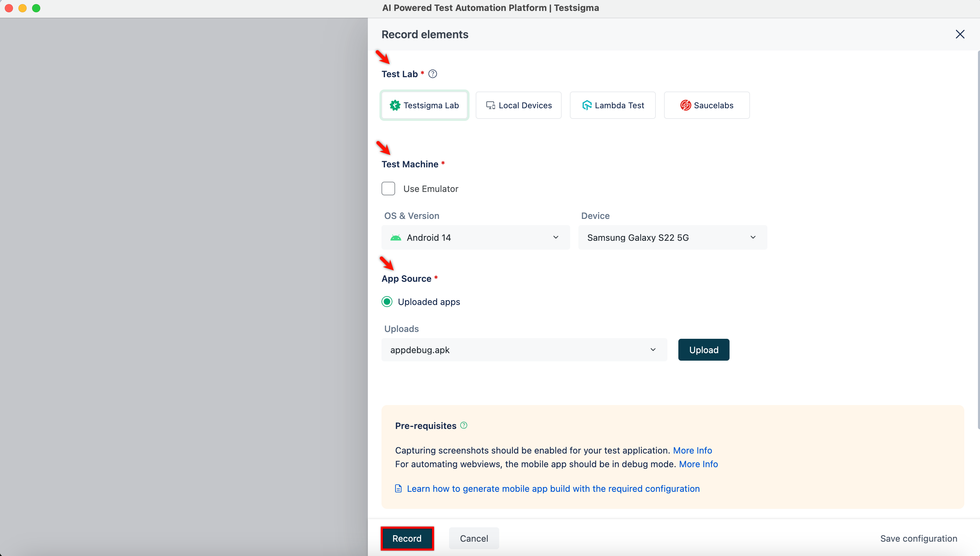The image size is (980, 556).
Task: Click the Pre-requisites heading text
Action: point(426,426)
